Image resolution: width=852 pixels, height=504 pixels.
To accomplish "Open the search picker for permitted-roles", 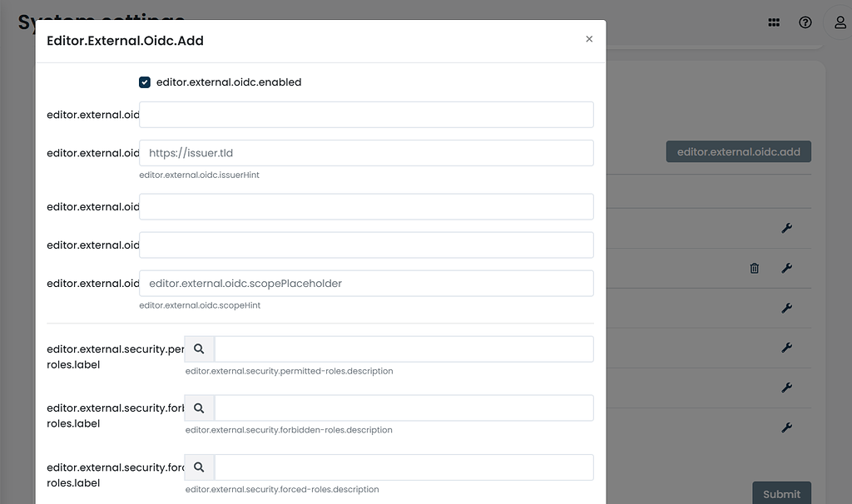I will [x=199, y=348].
